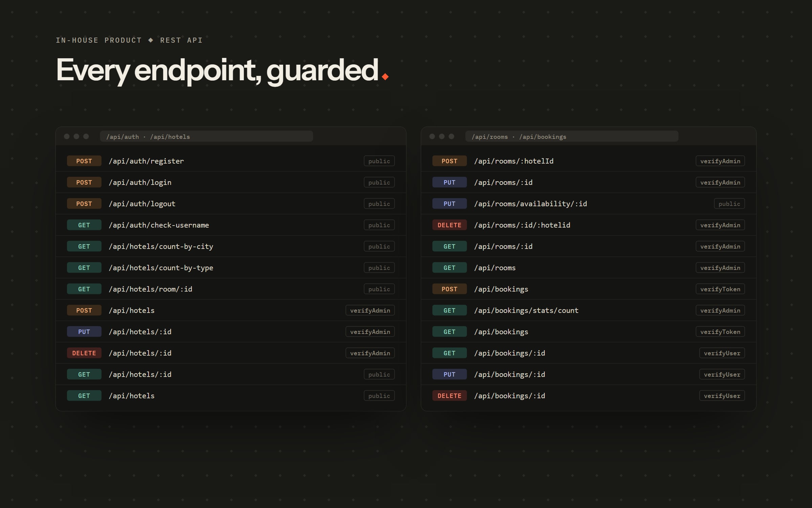Select verifyToken tag on POST /api/bookings
This screenshot has height=508, width=812.
720,289
